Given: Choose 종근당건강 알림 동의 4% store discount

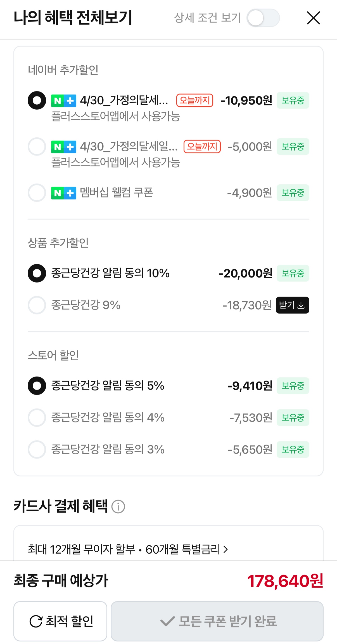Looking at the screenshot, I should pyautogui.click(x=37, y=418).
